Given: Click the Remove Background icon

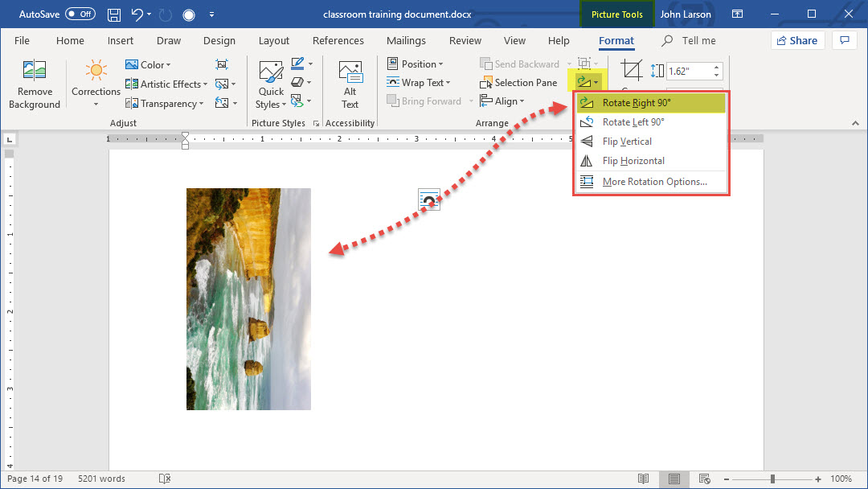Looking at the screenshot, I should [35, 72].
